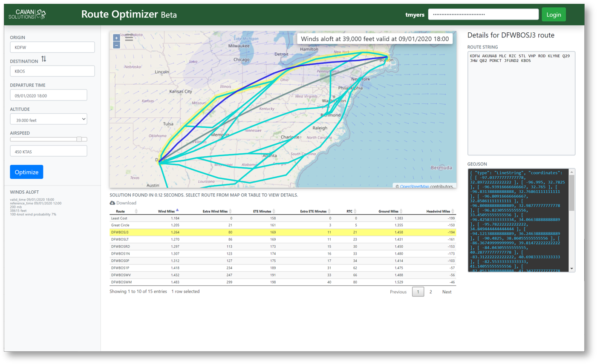
Task: Sort table by Wind Miles arrow
Action: [177, 210]
